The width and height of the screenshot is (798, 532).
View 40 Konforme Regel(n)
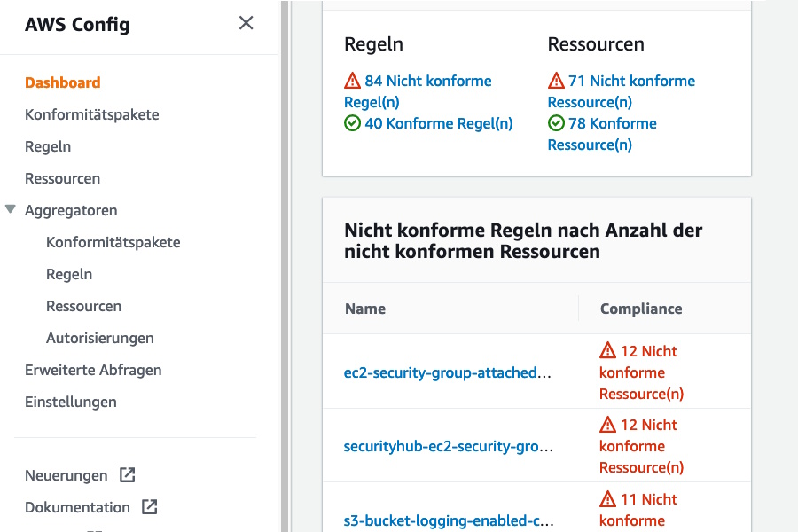coord(439,123)
